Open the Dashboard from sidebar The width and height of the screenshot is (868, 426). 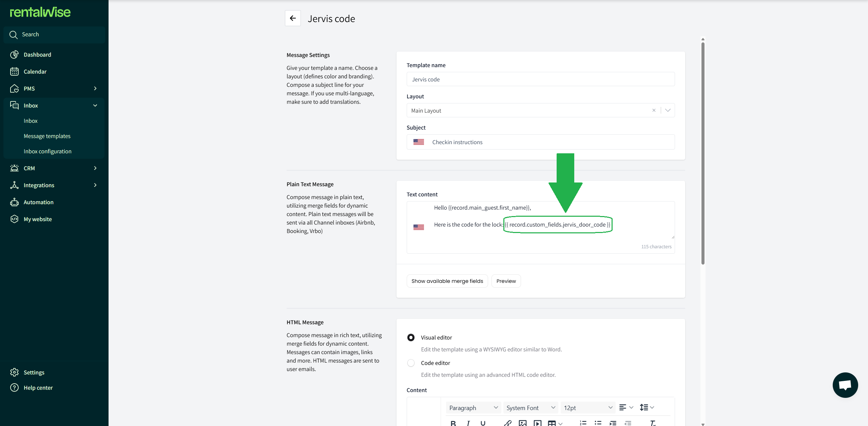tap(37, 55)
